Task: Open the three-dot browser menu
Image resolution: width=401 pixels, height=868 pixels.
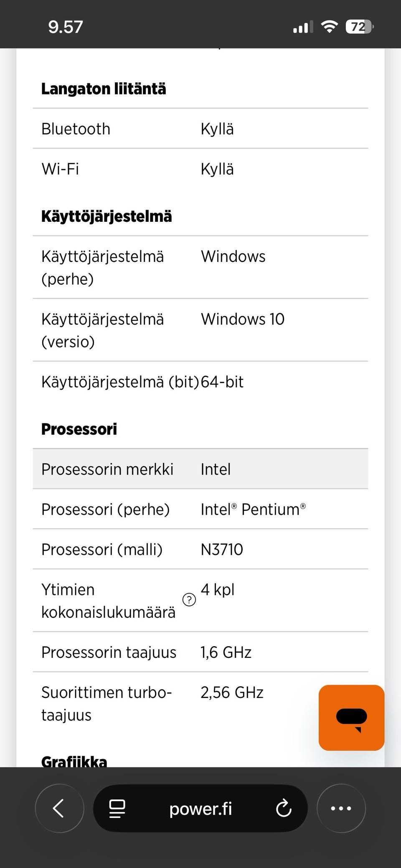Action: click(x=341, y=808)
